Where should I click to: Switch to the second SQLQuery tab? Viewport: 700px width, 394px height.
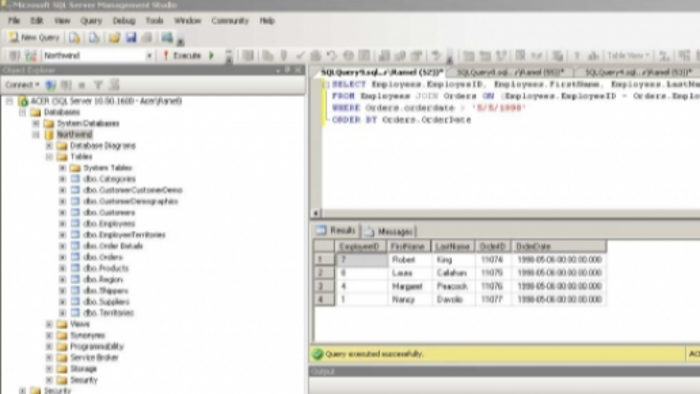click(510, 72)
